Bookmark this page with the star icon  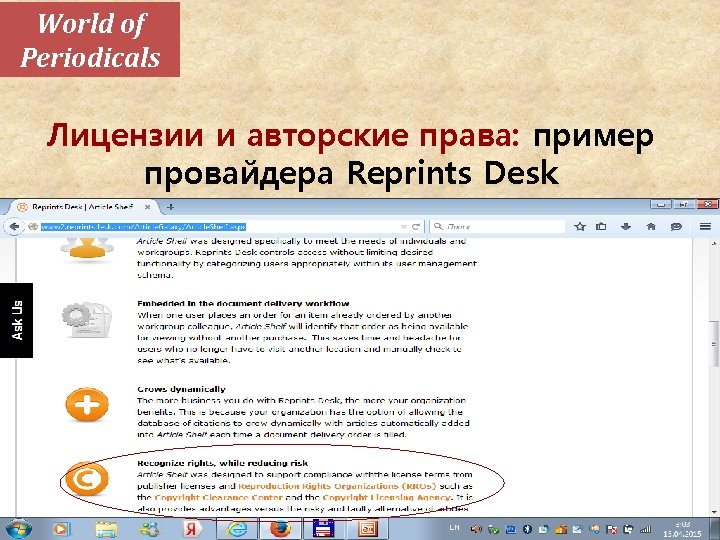[x=580, y=226]
